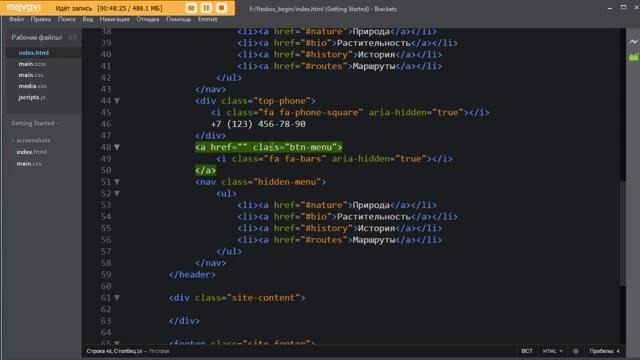Collapse the code fold at line 44
Image resolution: width=640 pixels, height=360 pixels.
point(117,101)
